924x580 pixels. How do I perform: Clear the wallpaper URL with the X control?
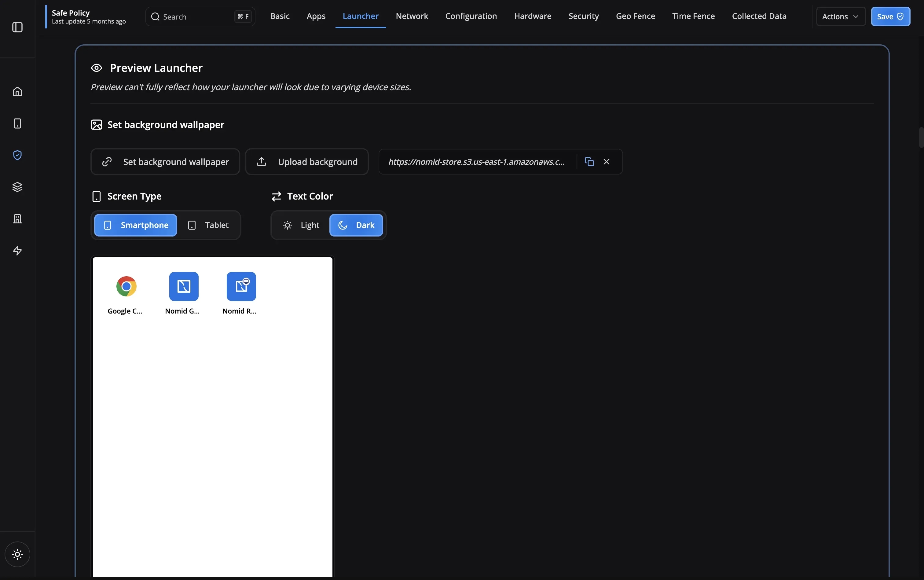point(606,161)
